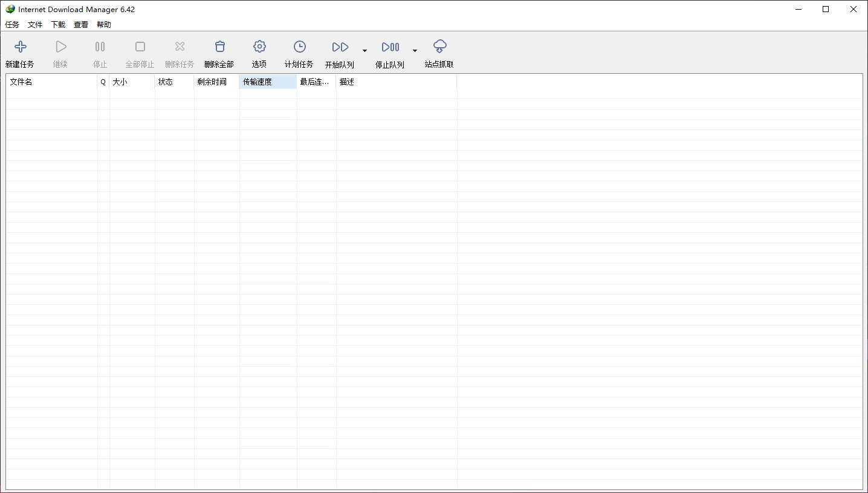
Task: Open the 文件 menu
Action: tap(35, 25)
